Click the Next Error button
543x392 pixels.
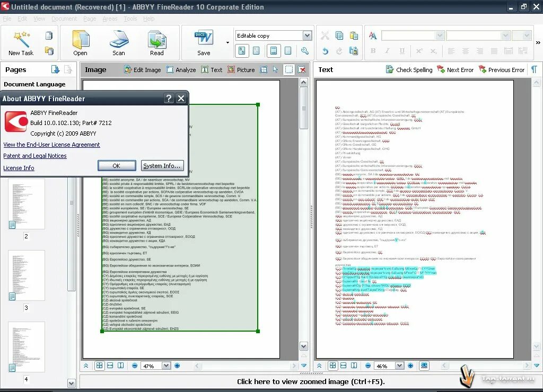pos(455,70)
